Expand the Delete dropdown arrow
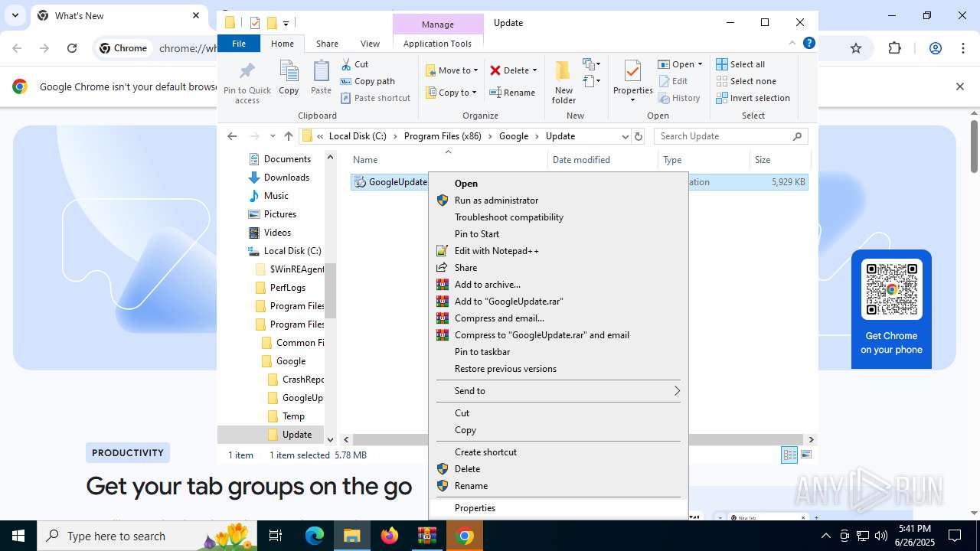This screenshot has height=551, width=980. coord(534,70)
